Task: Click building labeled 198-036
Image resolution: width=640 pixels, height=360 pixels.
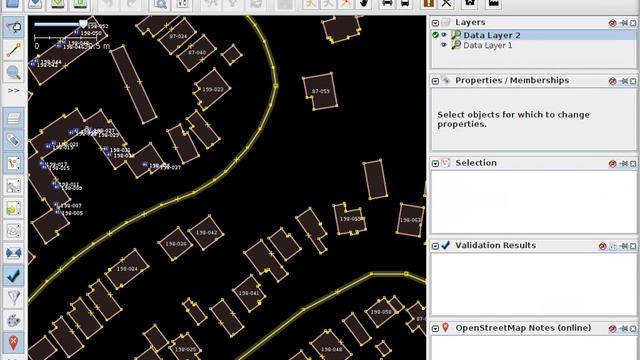Action: [x=176, y=244]
